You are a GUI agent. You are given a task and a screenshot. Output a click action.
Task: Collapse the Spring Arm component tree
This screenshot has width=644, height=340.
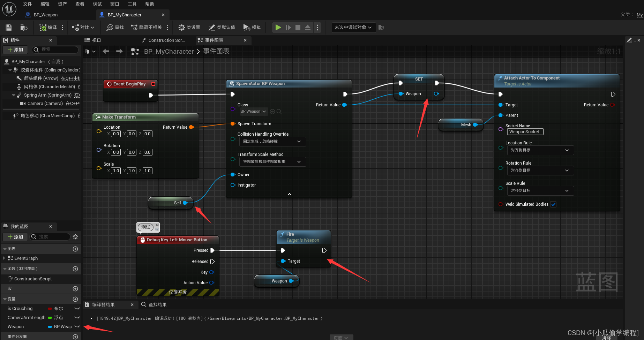pyautogui.click(x=14, y=95)
